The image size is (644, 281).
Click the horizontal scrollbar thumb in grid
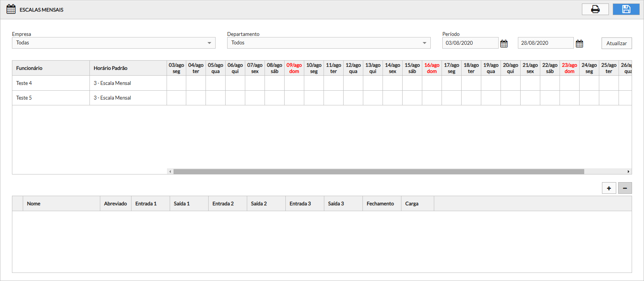coord(378,171)
